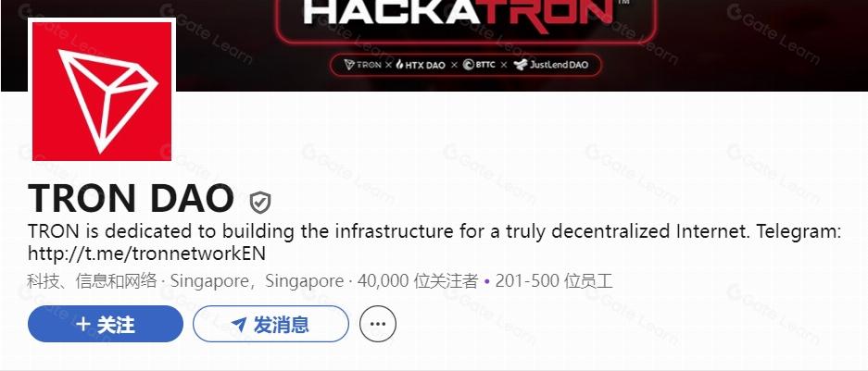Click the paper plane icon in message button

[x=239, y=325]
